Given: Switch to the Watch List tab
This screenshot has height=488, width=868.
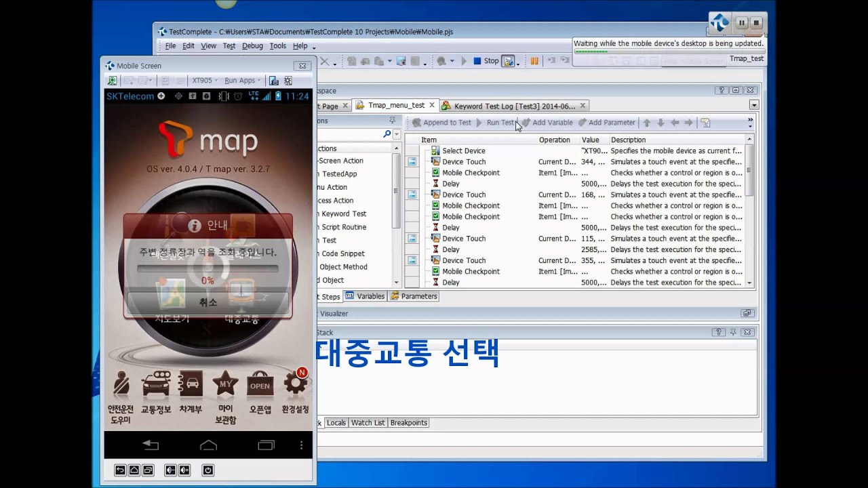Looking at the screenshot, I should tap(368, 423).
